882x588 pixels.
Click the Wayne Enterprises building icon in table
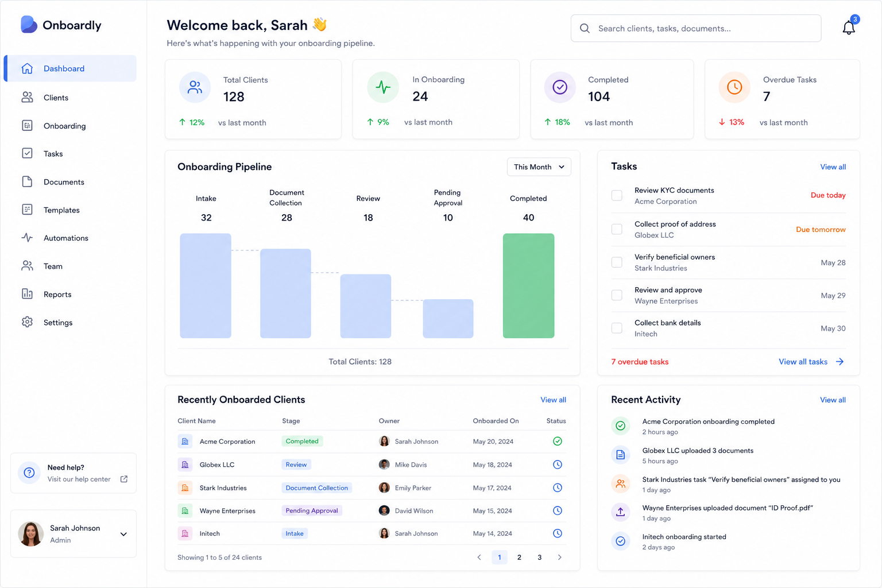(x=185, y=510)
